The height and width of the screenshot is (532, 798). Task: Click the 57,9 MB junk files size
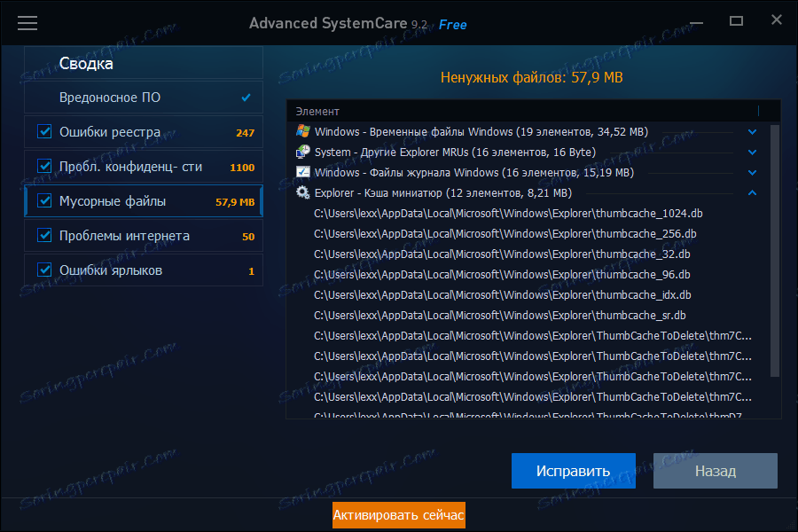pos(235,202)
